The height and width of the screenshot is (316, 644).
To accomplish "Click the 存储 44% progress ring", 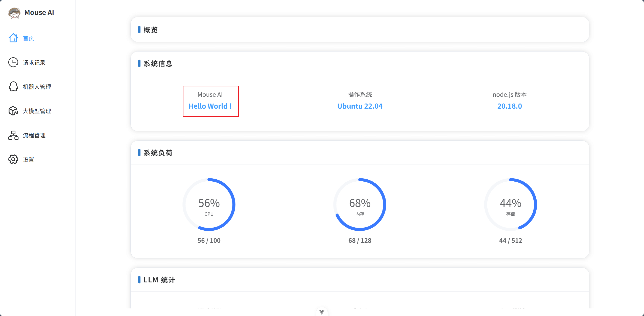I will tap(510, 205).
